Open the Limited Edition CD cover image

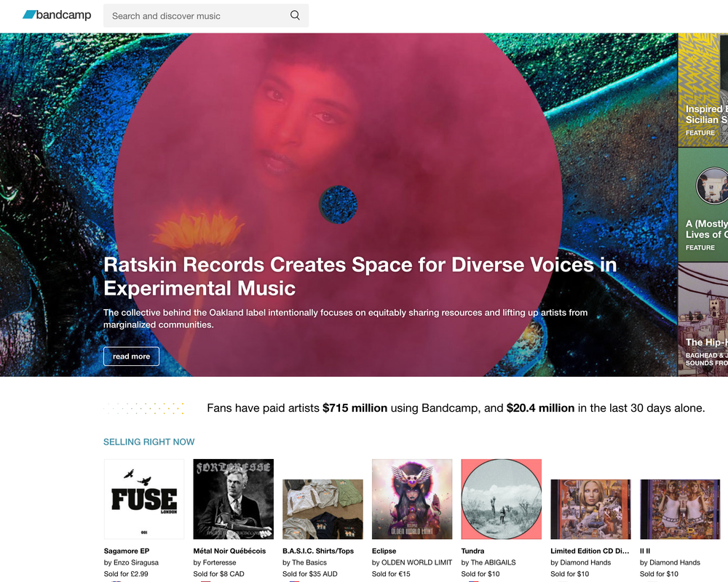[590, 509]
